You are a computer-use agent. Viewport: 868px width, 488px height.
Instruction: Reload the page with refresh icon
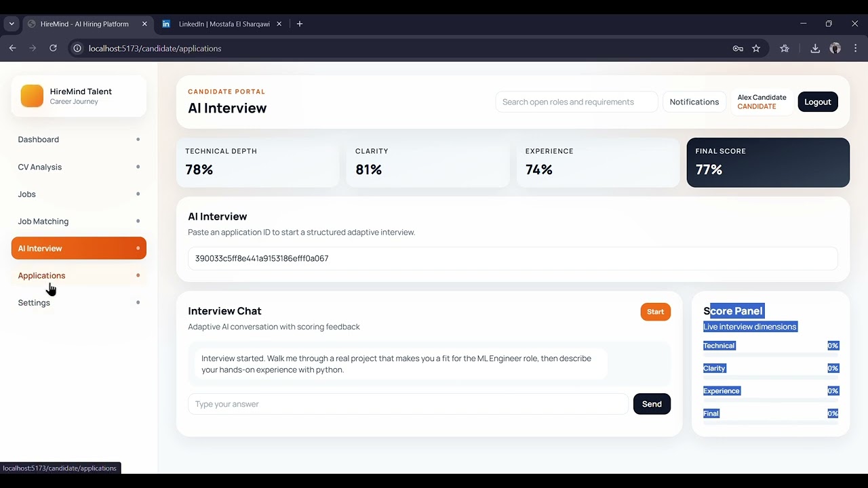click(x=53, y=48)
